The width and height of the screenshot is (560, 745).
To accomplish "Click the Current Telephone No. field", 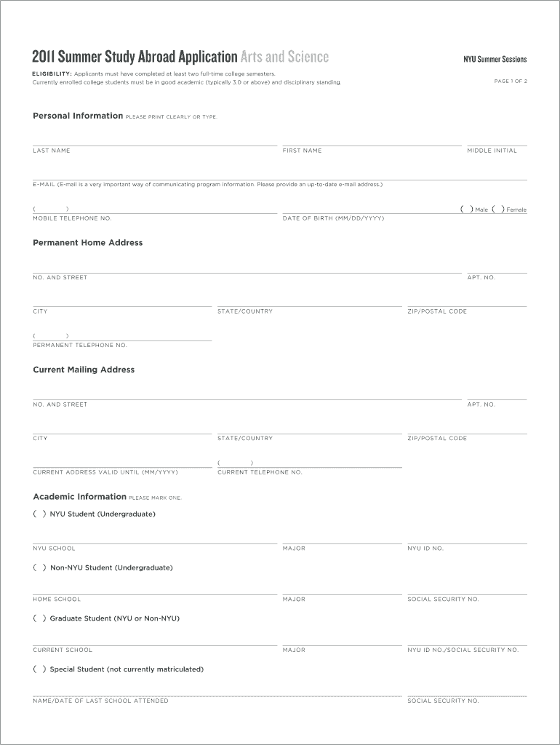I will [309, 462].
